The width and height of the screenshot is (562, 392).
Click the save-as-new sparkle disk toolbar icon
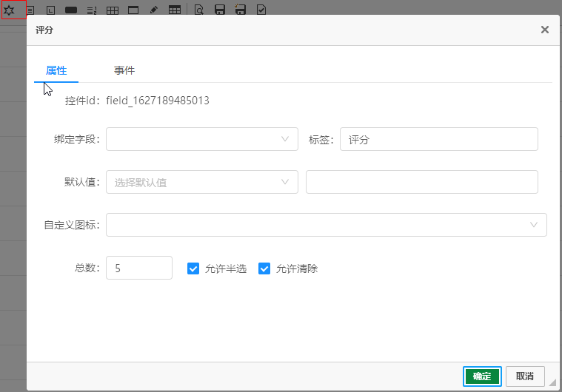pos(240,10)
